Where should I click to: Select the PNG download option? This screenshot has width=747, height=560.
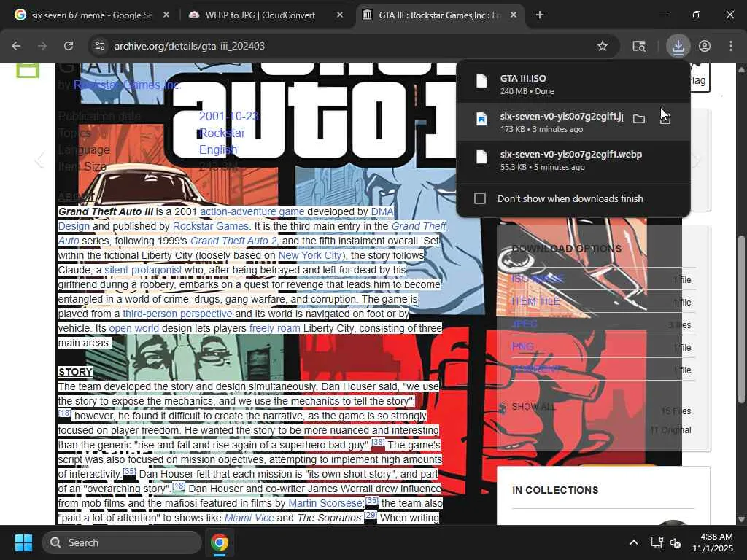pyautogui.click(x=522, y=346)
